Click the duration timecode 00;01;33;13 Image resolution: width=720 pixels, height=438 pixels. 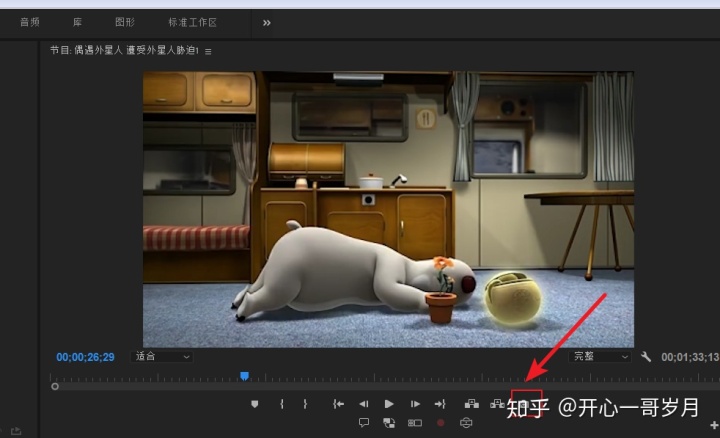point(690,357)
